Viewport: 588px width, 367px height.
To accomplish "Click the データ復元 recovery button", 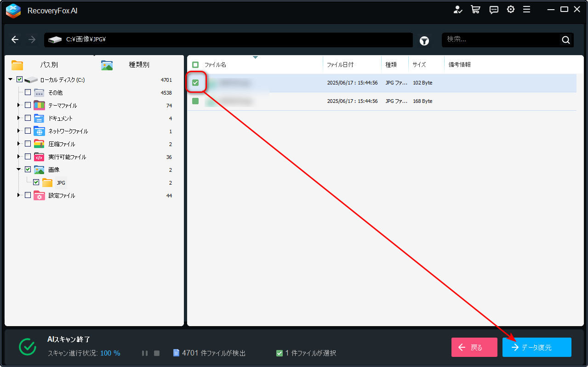I will 536,347.
